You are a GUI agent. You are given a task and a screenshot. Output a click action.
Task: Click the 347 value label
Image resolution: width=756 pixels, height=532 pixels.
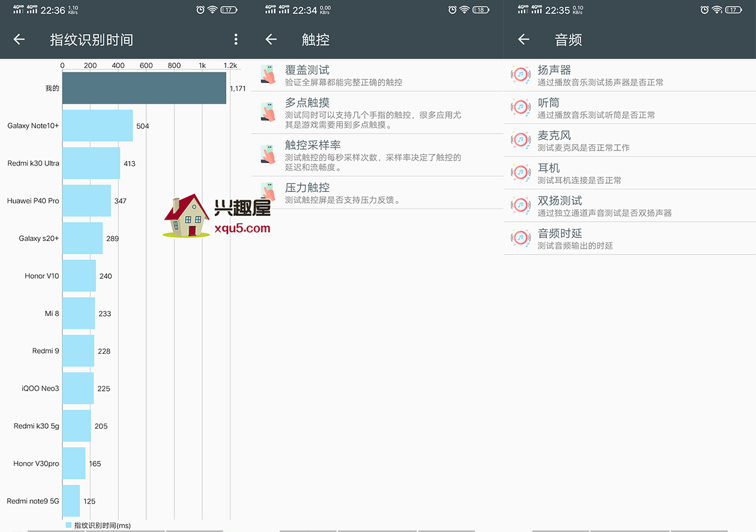120,201
